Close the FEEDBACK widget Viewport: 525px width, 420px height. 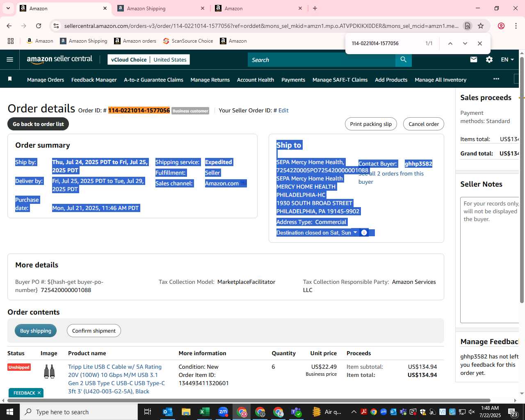click(39, 393)
